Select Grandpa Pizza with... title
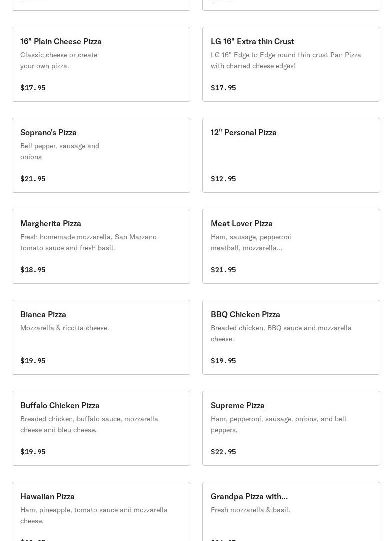 pos(249,497)
